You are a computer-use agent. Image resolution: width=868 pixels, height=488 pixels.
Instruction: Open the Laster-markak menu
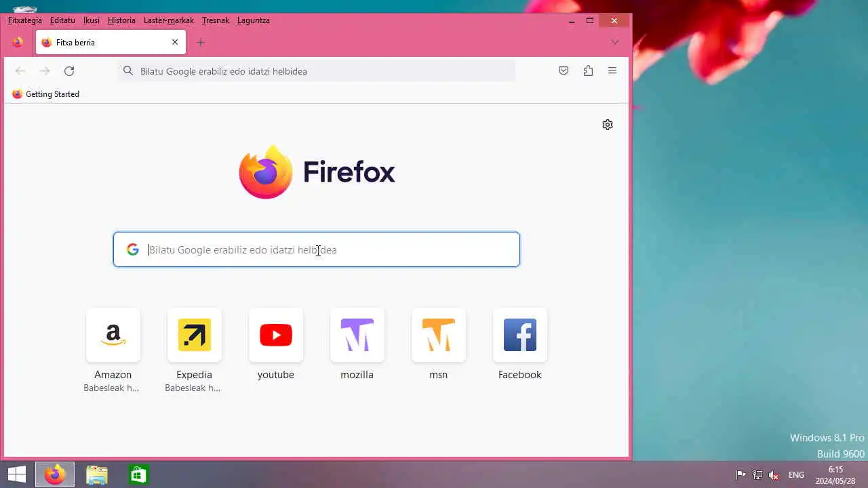(x=169, y=20)
